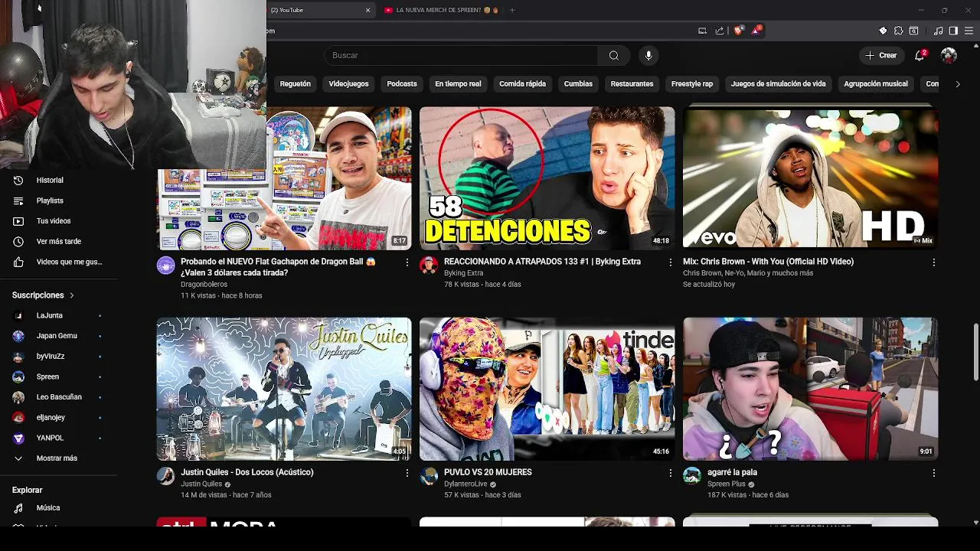Open Leo Bascuñan channel avatar

click(x=18, y=397)
